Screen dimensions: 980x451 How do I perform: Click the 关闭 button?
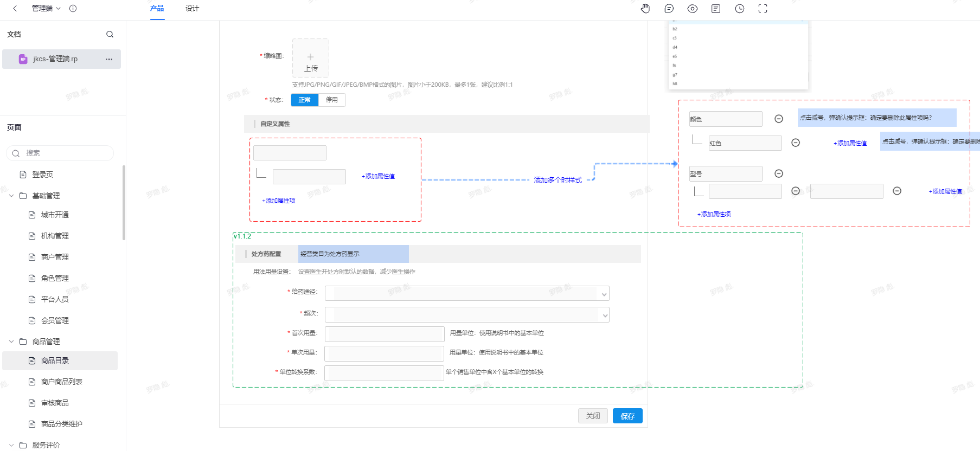pos(593,416)
